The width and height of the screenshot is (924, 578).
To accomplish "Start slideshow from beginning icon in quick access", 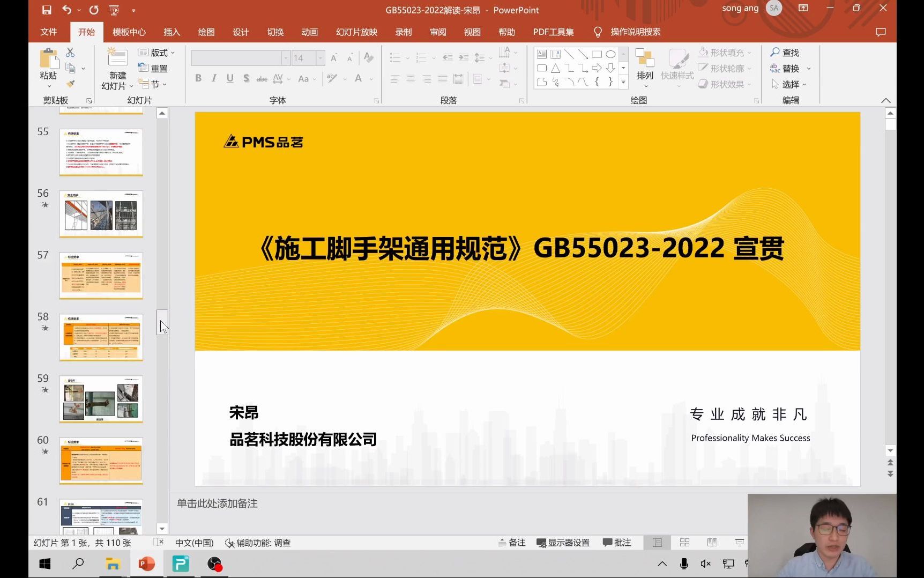I will (114, 10).
